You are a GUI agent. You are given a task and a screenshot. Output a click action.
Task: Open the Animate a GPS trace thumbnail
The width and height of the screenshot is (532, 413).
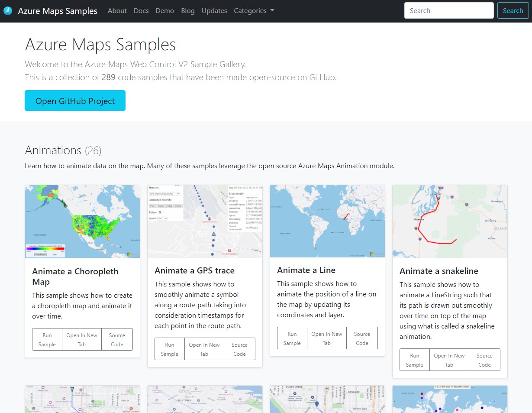point(205,221)
